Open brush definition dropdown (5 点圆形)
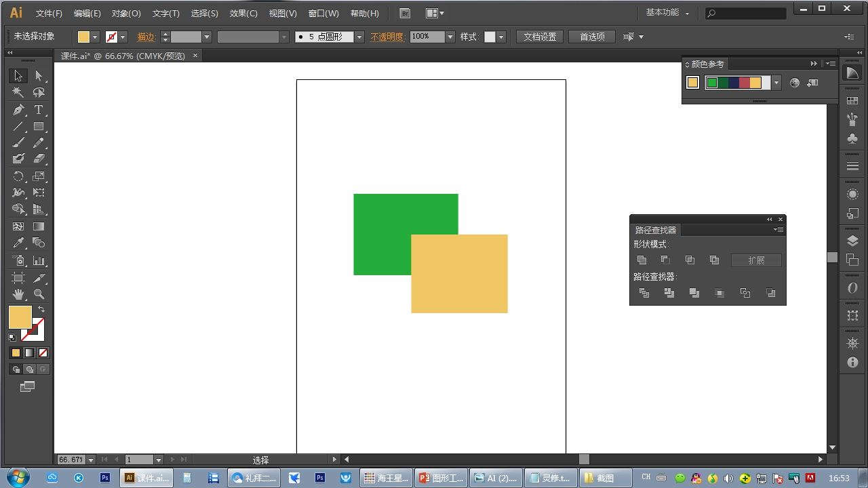The height and width of the screenshot is (488, 868). point(359,37)
